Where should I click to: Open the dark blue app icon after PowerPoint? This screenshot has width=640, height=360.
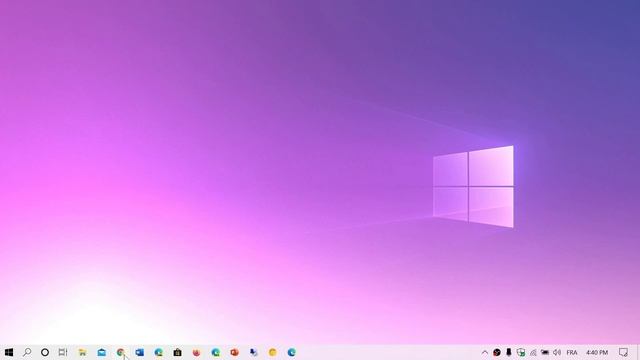coord(253,352)
